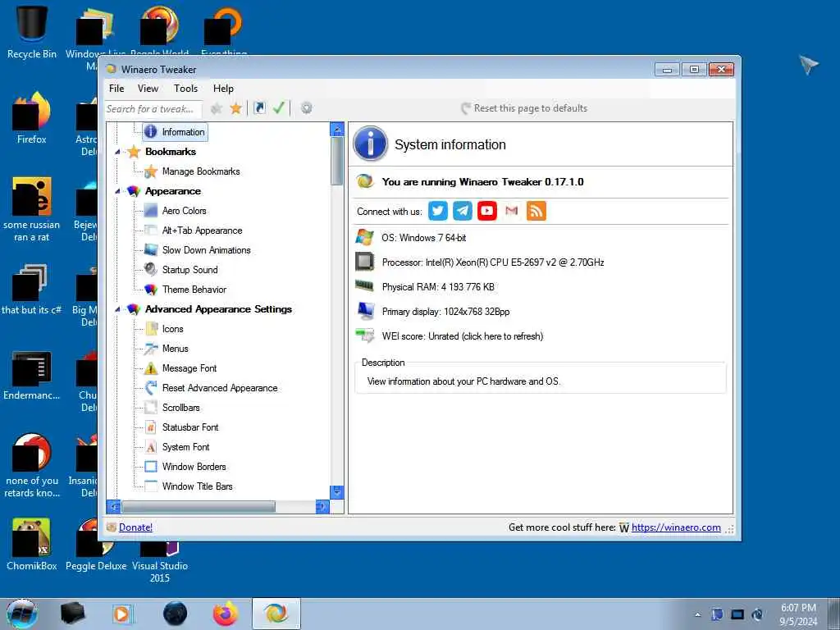
Task: Click the horizontal scrollbar left arrow
Action: [113, 506]
